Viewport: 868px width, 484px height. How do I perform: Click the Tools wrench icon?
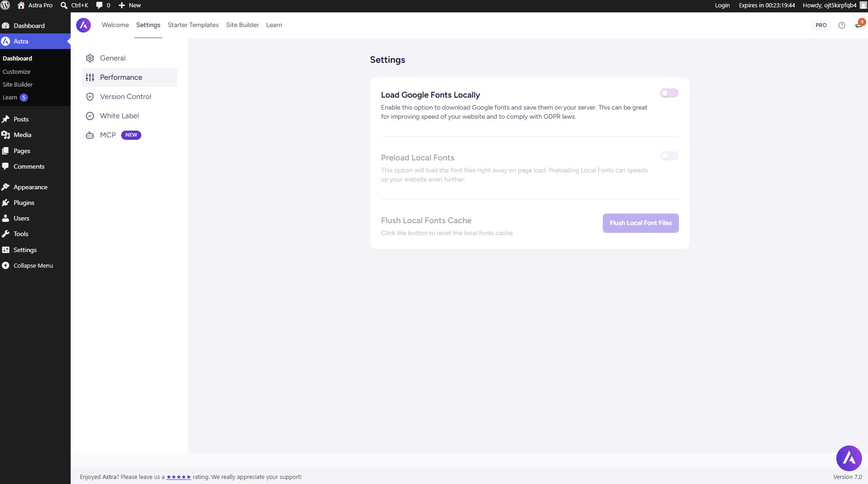pos(6,234)
